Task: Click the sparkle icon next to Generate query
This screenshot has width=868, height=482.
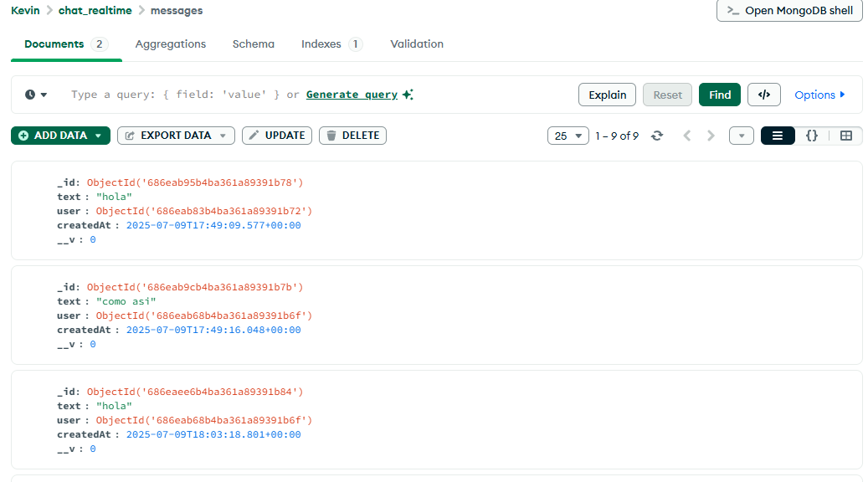Action: [408, 95]
